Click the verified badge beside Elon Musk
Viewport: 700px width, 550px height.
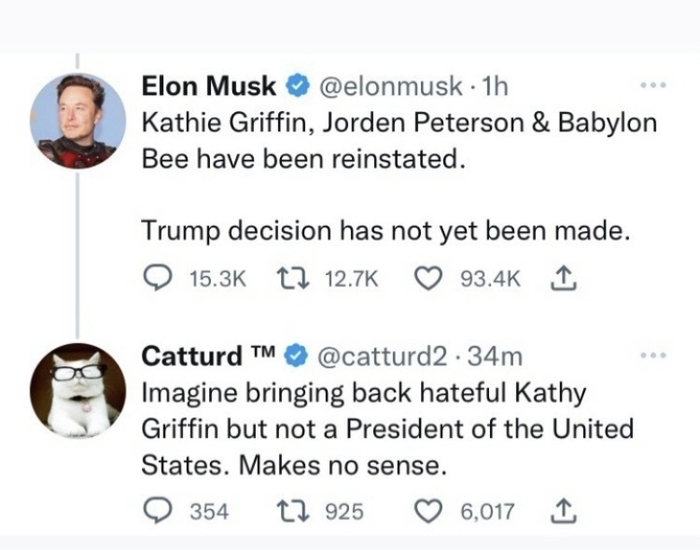297,87
